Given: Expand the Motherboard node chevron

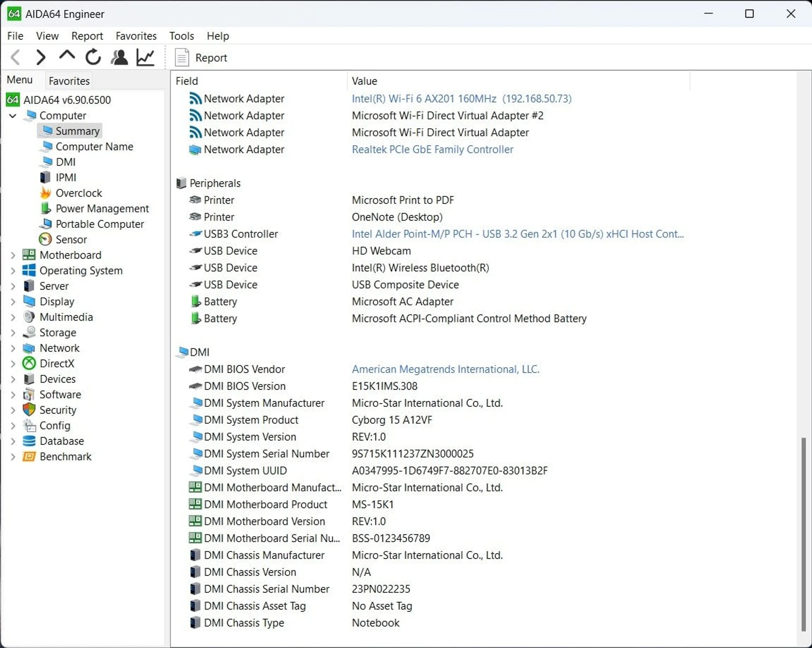Looking at the screenshot, I should coord(13,255).
